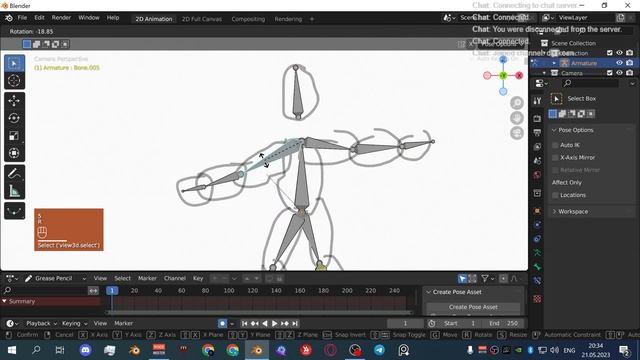Open the Render properties tab

pyautogui.click(x=537, y=118)
